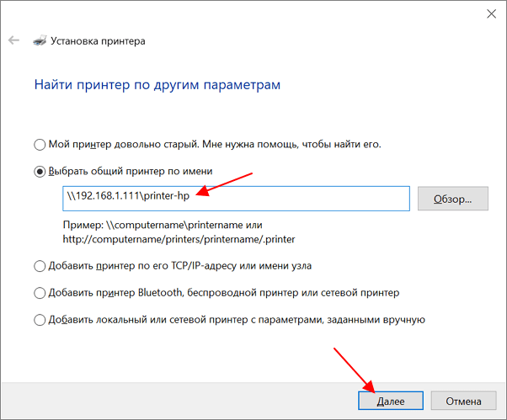Image resolution: width=507 pixels, height=420 pixels.
Task: Click the Отмена button
Action: (463, 401)
